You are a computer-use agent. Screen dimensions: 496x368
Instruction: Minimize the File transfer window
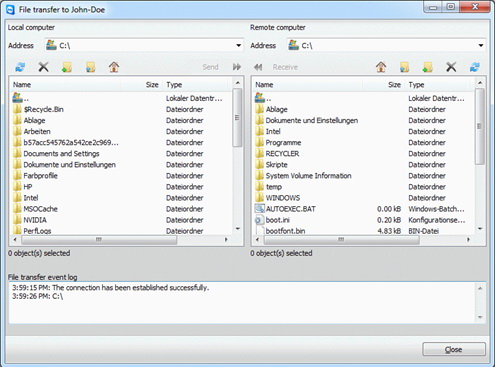(433, 7)
